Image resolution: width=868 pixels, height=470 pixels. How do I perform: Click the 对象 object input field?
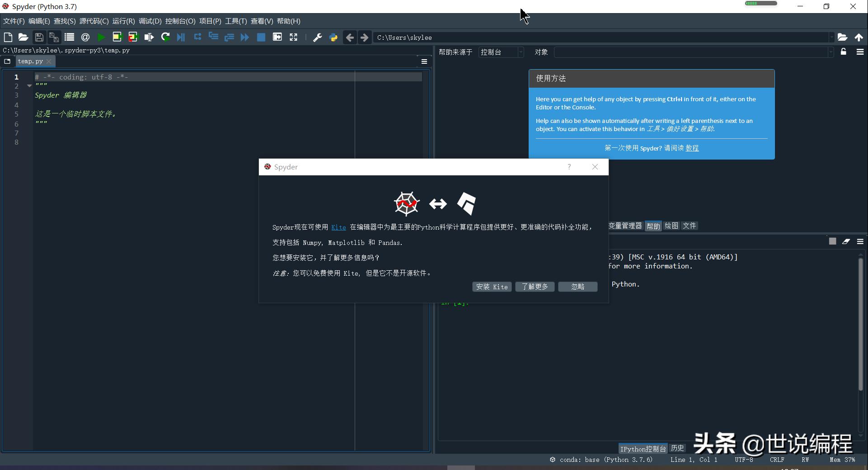(x=691, y=52)
